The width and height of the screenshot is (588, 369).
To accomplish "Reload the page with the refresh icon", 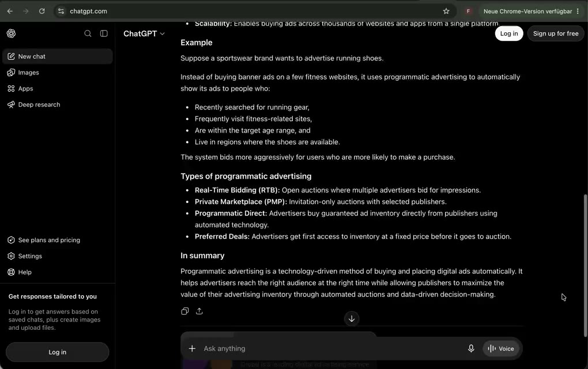I will (x=42, y=12).
